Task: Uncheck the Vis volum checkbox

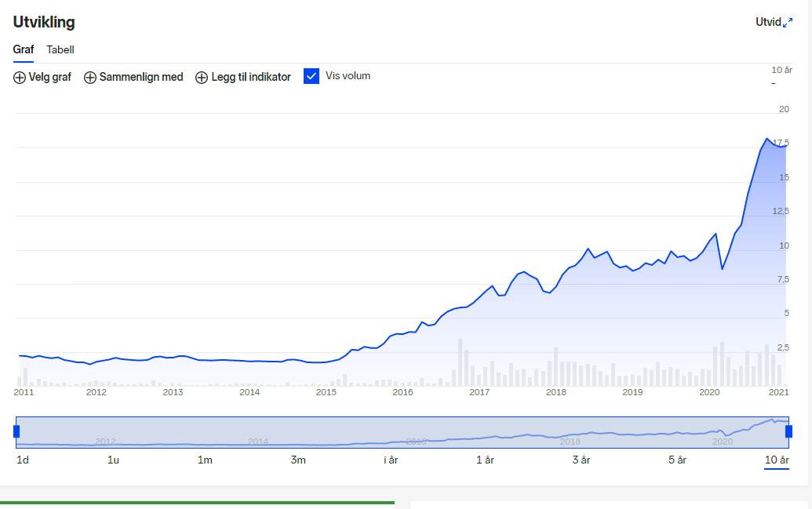Action: 311,76
